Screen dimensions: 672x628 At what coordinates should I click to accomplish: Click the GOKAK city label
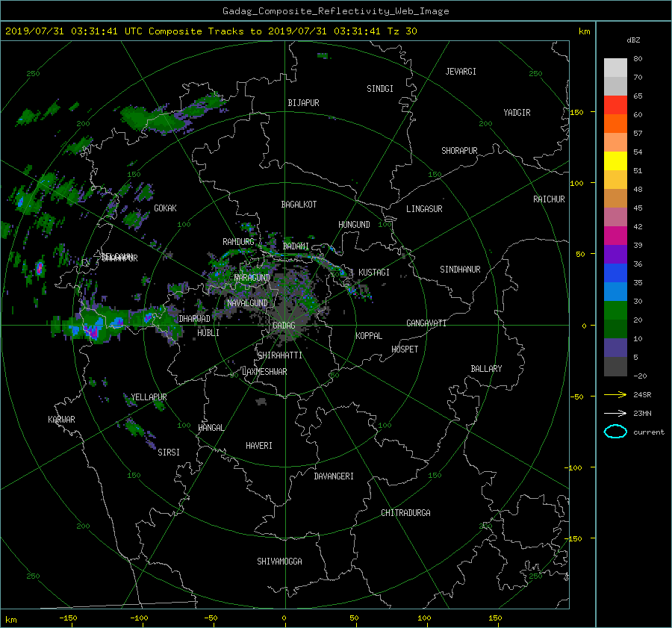[165, 208]
